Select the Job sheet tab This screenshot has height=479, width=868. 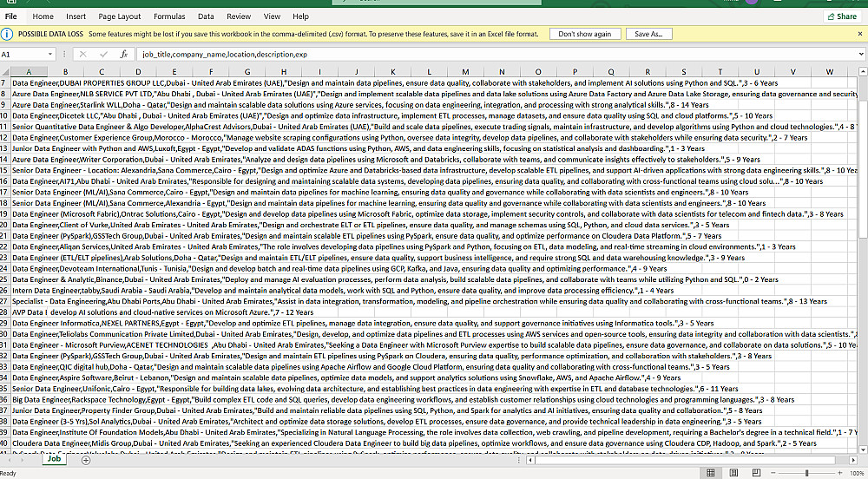coord(54,458)
